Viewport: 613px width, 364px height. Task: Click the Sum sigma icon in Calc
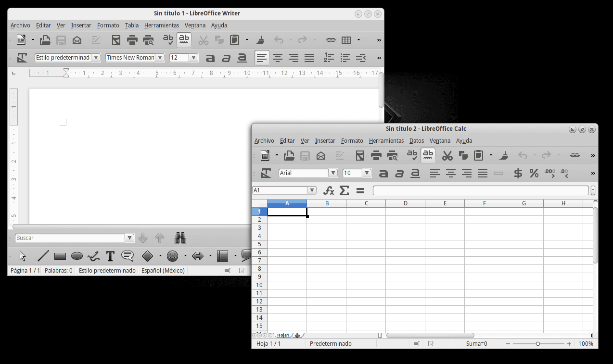pyautogui.click(x=344, y=190)
